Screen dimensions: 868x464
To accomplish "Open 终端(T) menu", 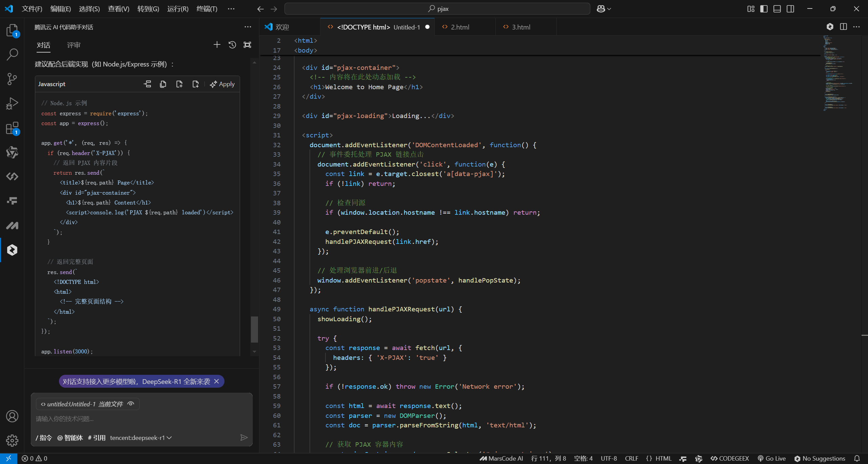I will (207, 9).
